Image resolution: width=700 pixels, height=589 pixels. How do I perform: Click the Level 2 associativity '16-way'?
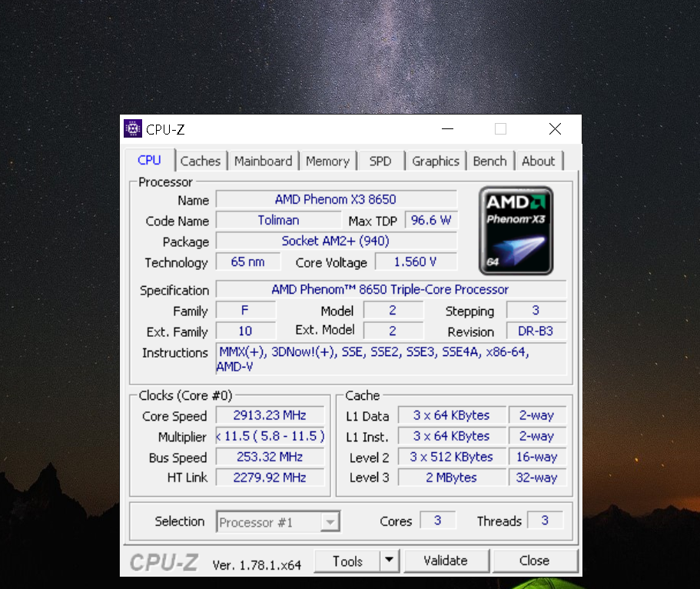537,457
